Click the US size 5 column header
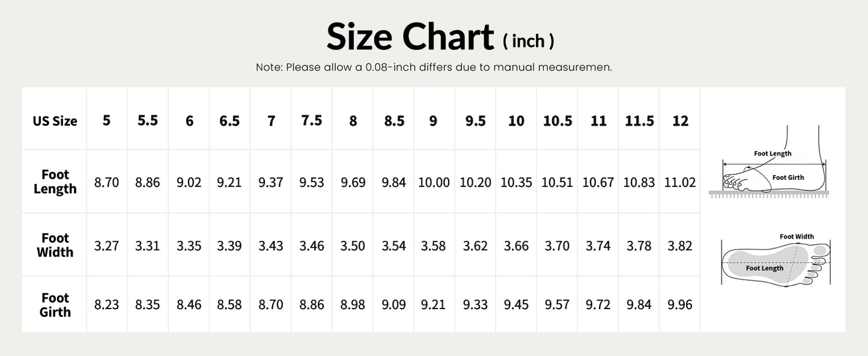The image size is (868, 356). (106, 120)
